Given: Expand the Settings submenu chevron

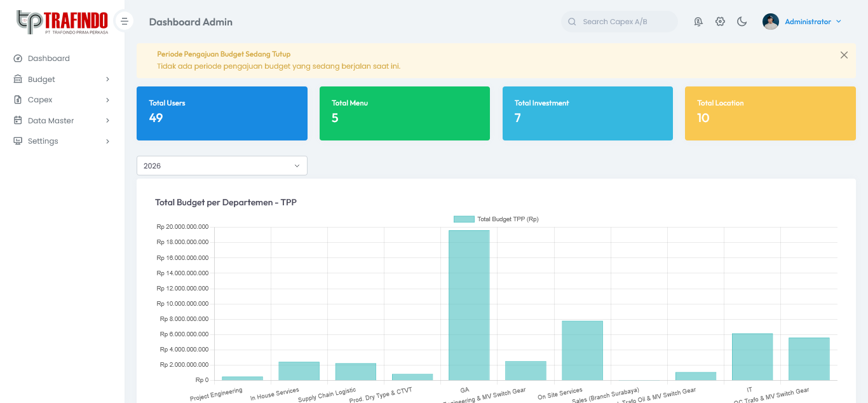Looking at the screenshot, I should pyautogui.click(x=107, y=141).
